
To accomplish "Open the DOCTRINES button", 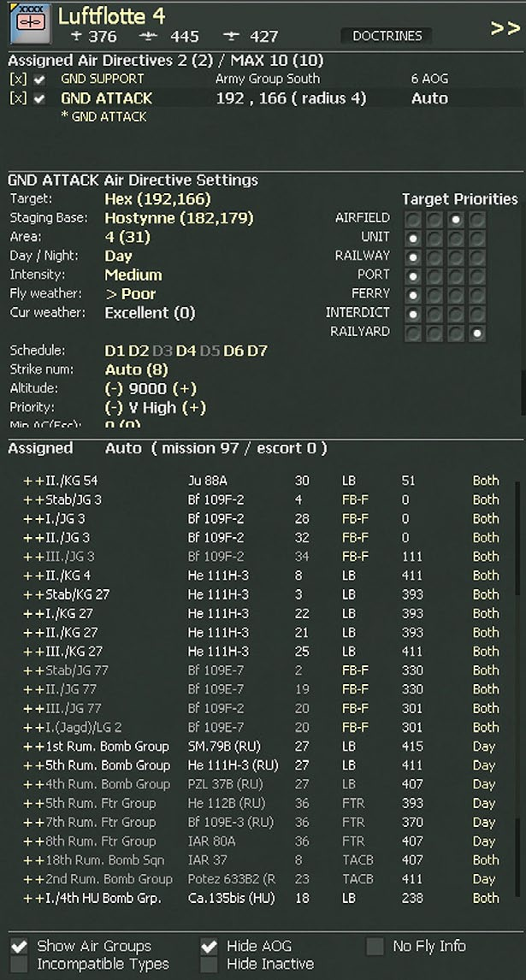I will (x=386, y=36).
